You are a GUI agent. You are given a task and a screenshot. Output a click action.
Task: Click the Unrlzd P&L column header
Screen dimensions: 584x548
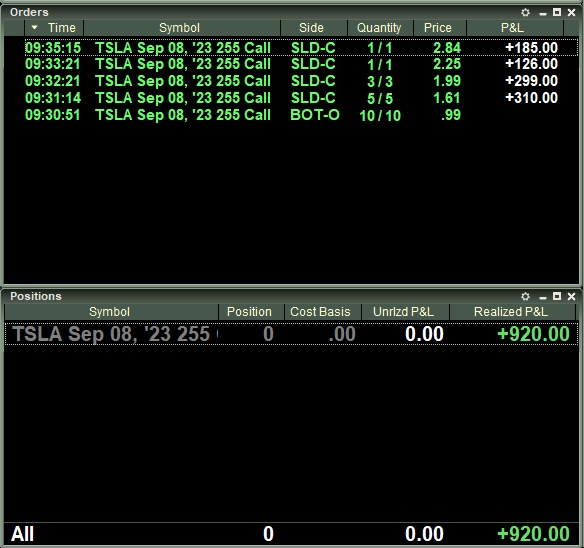pos(405,312)
